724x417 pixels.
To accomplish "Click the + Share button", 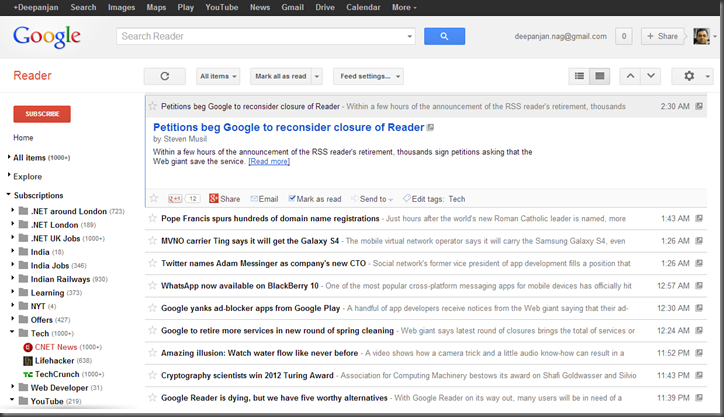I will tap(662, 36).
